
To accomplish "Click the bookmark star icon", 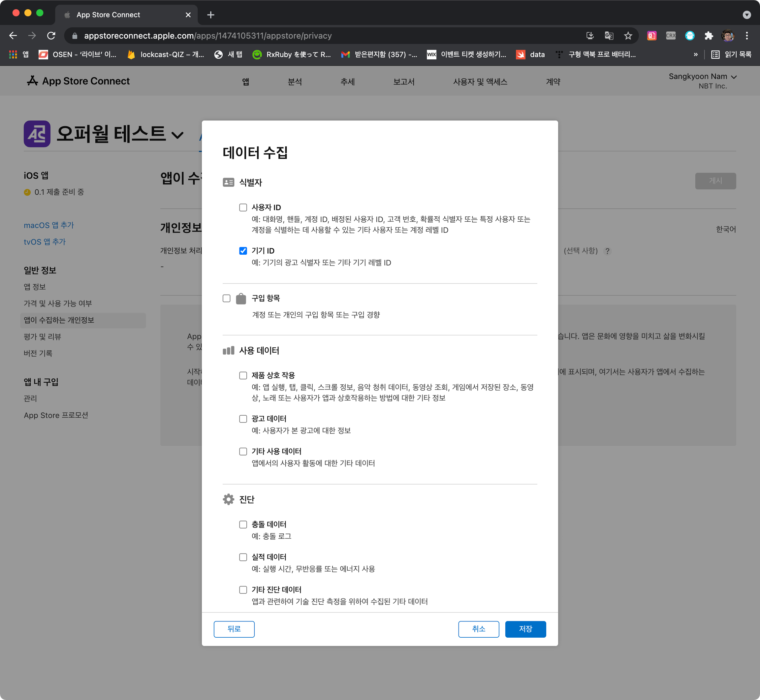I will (x=628, y=36).
